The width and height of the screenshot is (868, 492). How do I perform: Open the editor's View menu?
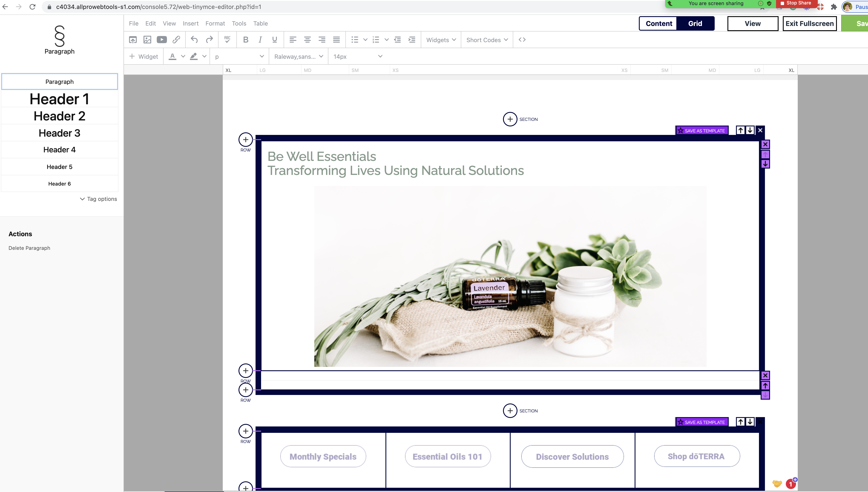pos(169,24)
